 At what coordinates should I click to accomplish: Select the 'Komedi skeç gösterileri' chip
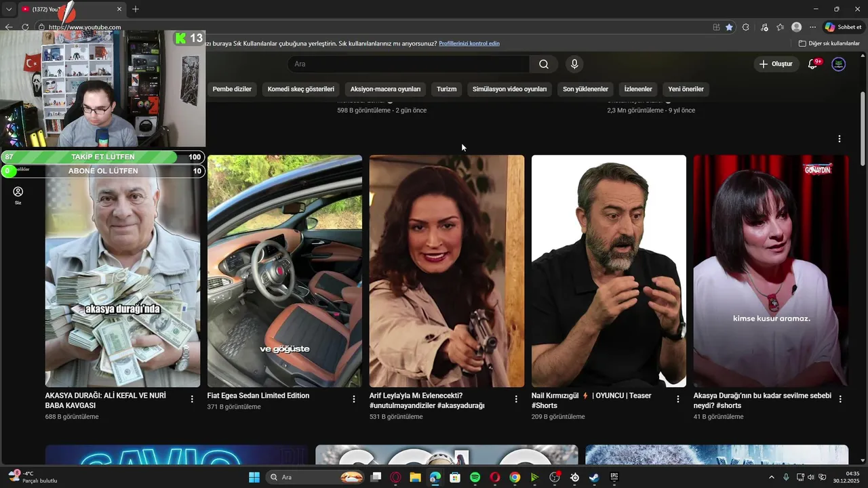301,89
